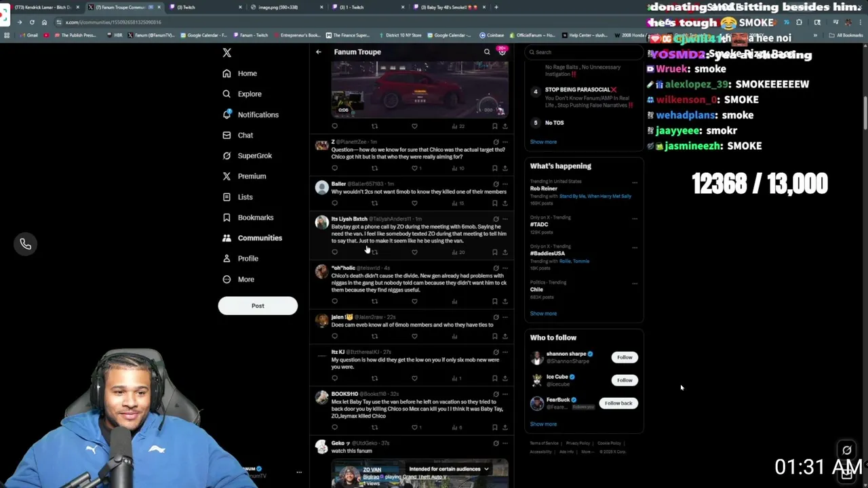Repost Baller's post about 2cs

point(374,203)
